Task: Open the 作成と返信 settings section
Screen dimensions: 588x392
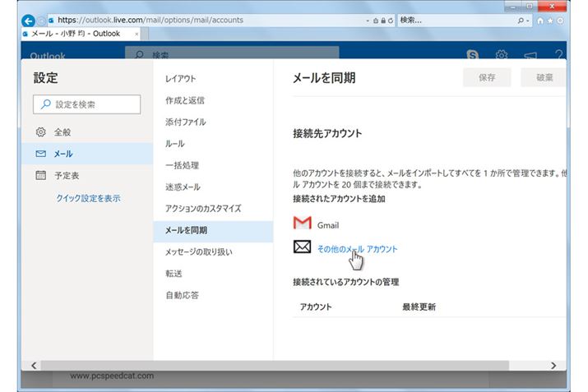Action: coord(185,100)
